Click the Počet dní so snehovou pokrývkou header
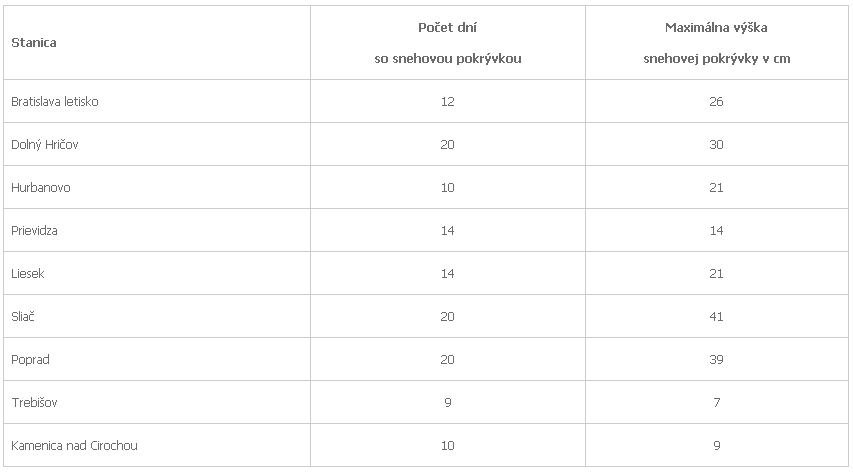This screenshot has height=472, width=853. tap(447, 43)
